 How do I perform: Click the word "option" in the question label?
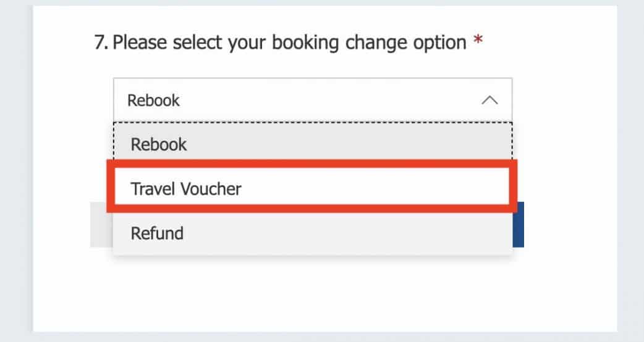tap(436, 43)
